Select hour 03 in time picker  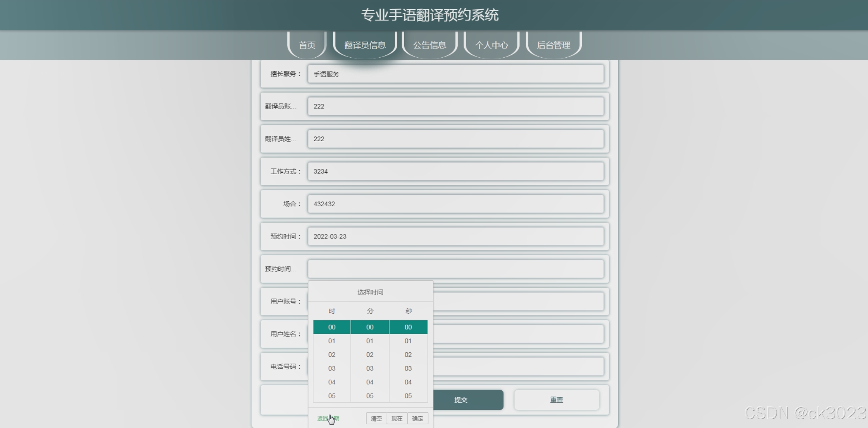click(x=332, y=368)
